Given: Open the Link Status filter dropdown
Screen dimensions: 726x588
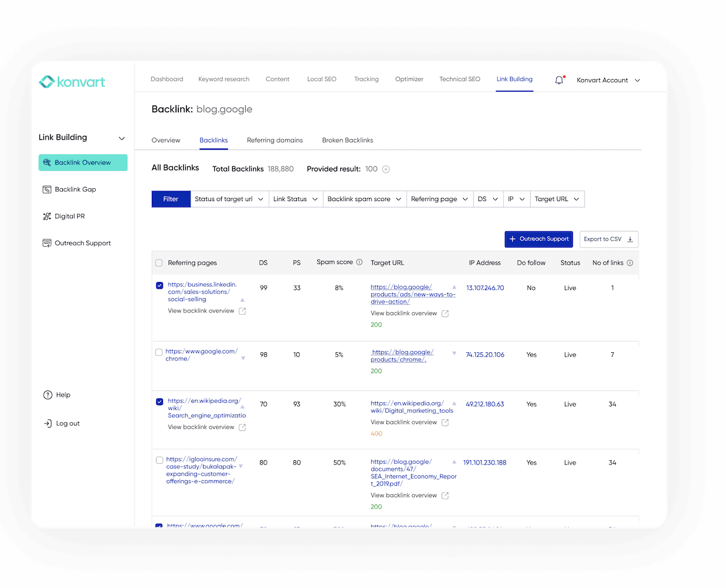Looking at the screenshot, I should point(296,199).
